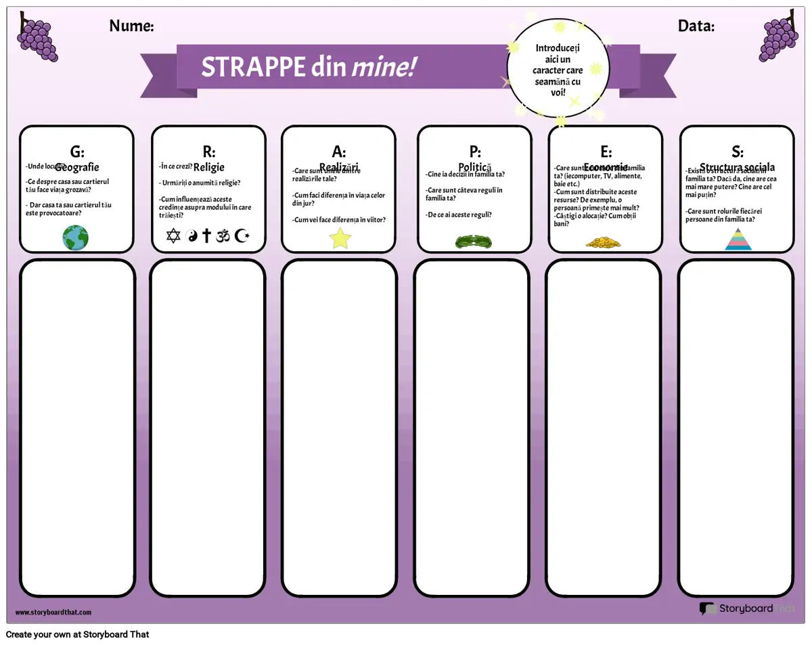812x645 pixels.
Task: Click the globe icon in the Geografie card
Action: click(75, 238)
